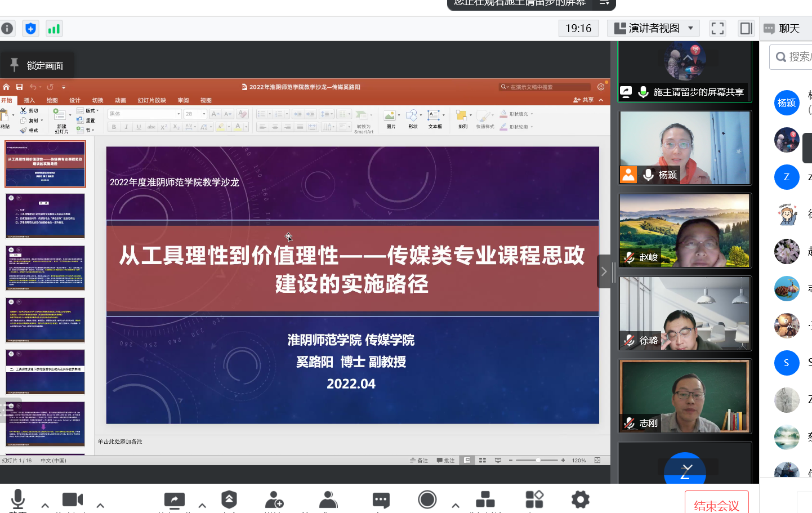Toggle the camera video on or off

(x=72, y=499)
